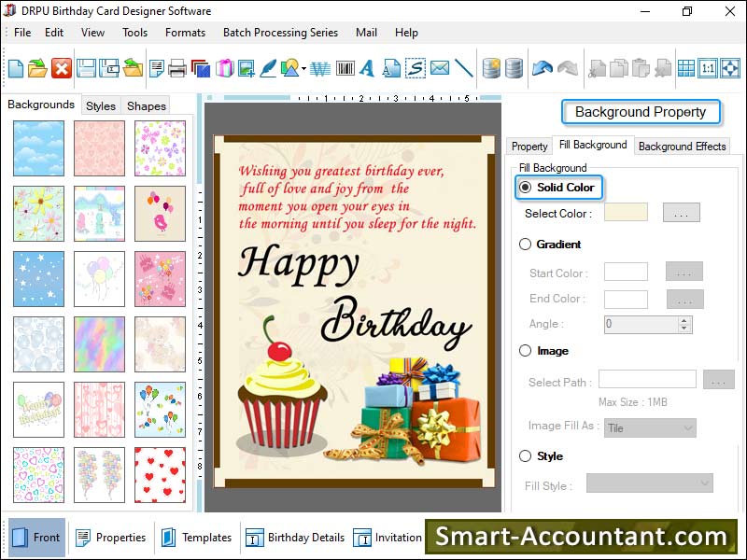Select the Image fill radio button
The width and height of the screenshot is (747, 560).
[525, 351]
